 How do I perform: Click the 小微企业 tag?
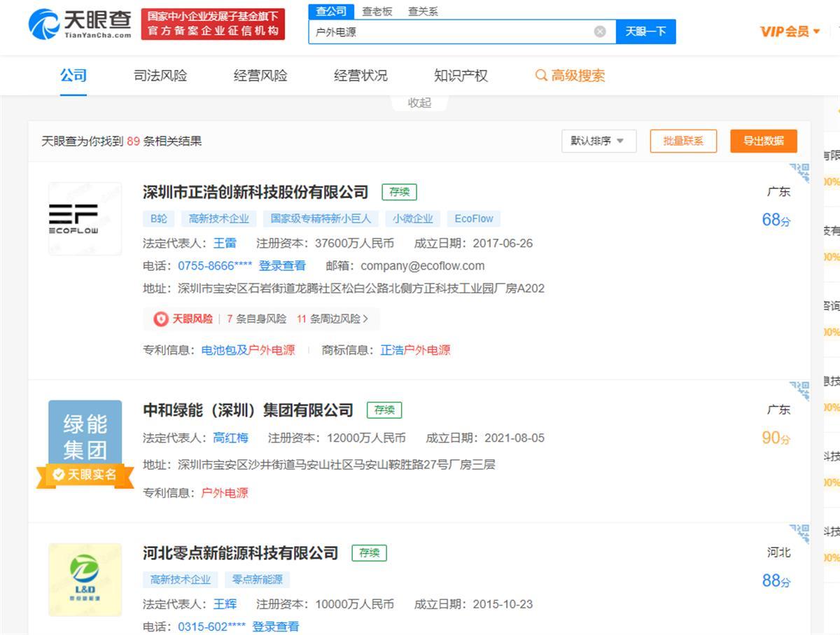(413, 218)
